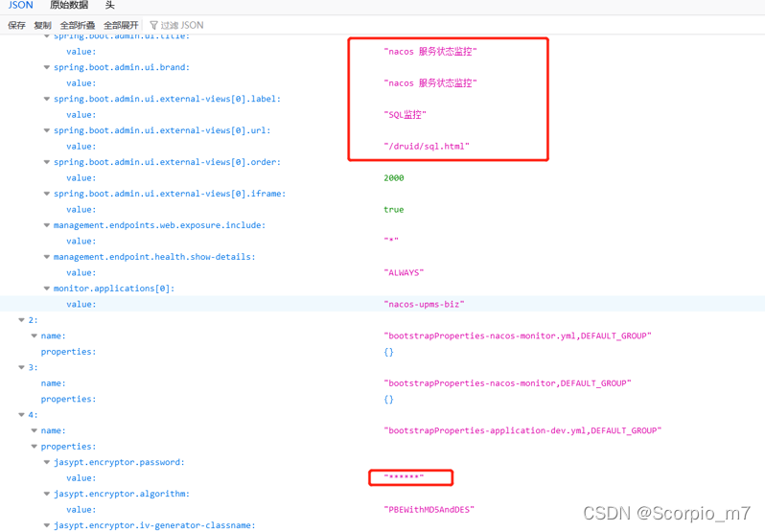Collapse jasypt.encryptor.password node
Screen dimensions: 765x532
coord(47,462)
